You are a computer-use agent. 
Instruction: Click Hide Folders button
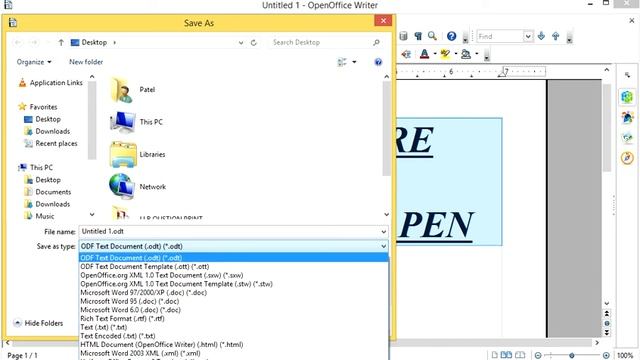pyautogui.click(x=38, y=323)
